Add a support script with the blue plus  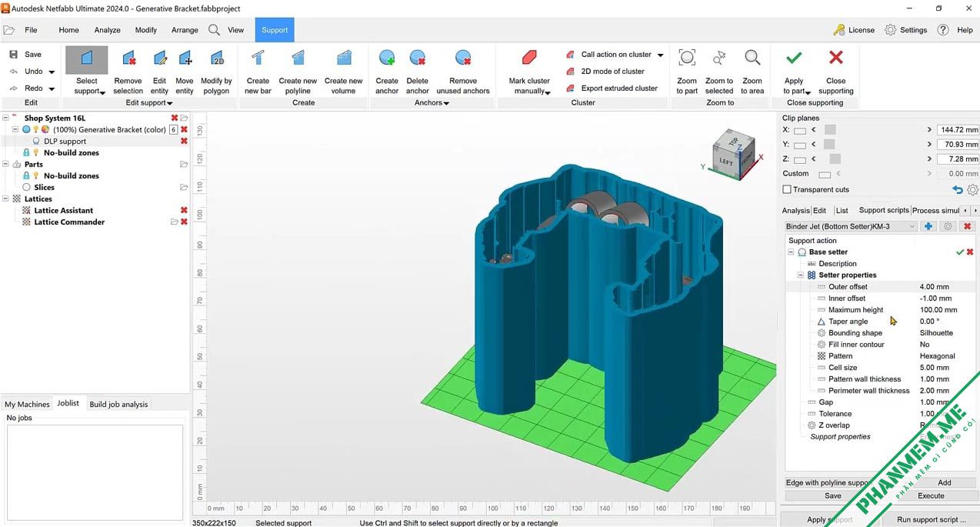click(x=928, y=227)
